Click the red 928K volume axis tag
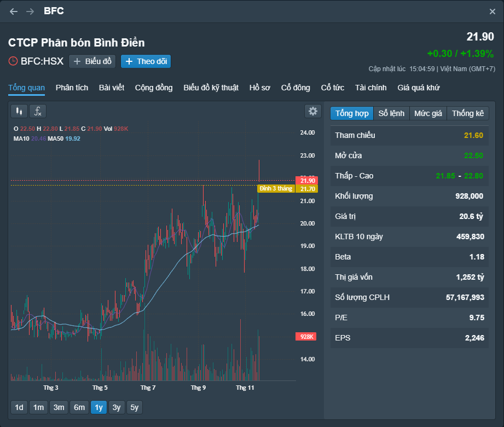The image size is (504, 427). (x=306, y=337)
